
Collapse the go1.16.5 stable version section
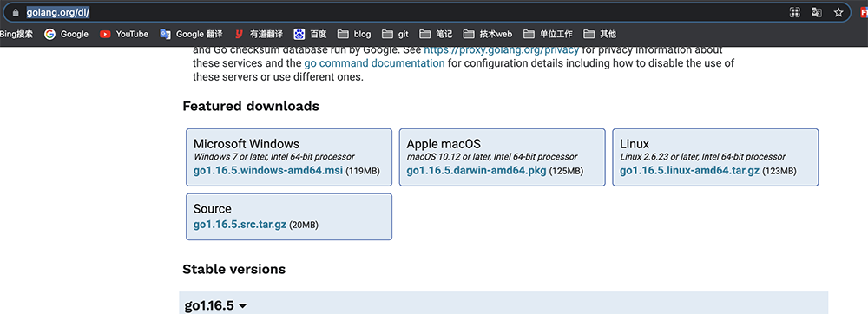[215, 305]
